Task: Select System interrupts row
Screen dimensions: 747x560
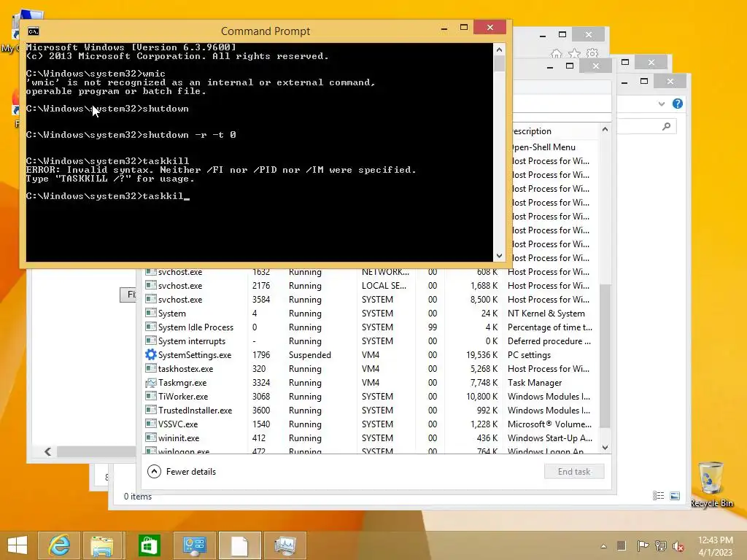Action: pos(371,341)
